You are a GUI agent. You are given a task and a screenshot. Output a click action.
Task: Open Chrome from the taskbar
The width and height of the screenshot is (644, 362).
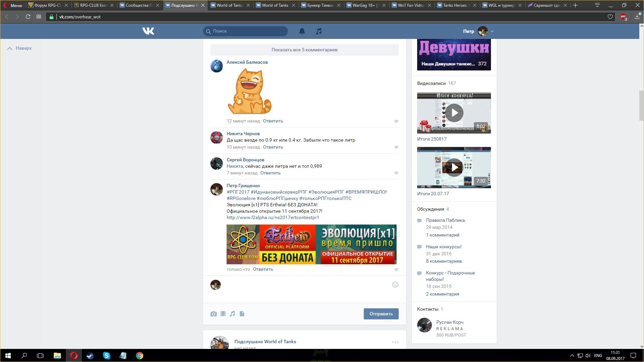click(139, 356)
